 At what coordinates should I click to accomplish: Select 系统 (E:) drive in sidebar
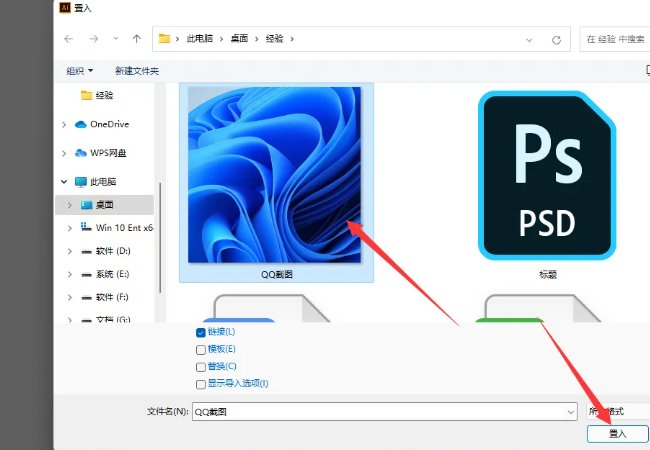click(105, 274)
